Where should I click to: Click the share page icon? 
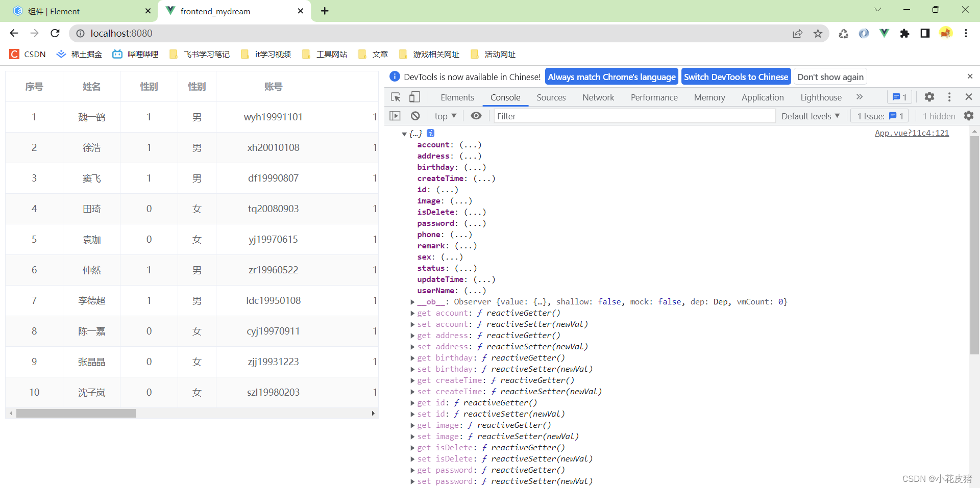(797, 33)
